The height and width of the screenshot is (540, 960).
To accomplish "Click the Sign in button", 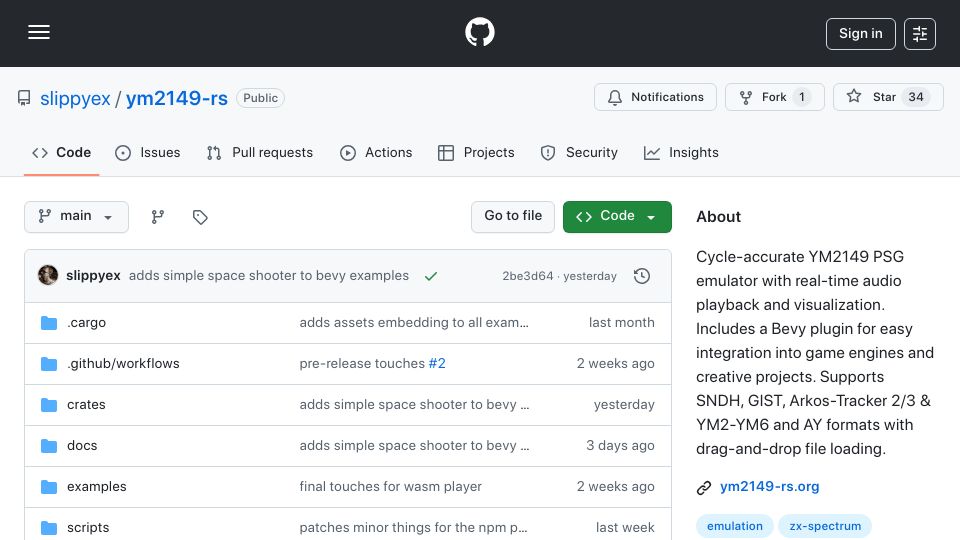I will tap(860, 34).
